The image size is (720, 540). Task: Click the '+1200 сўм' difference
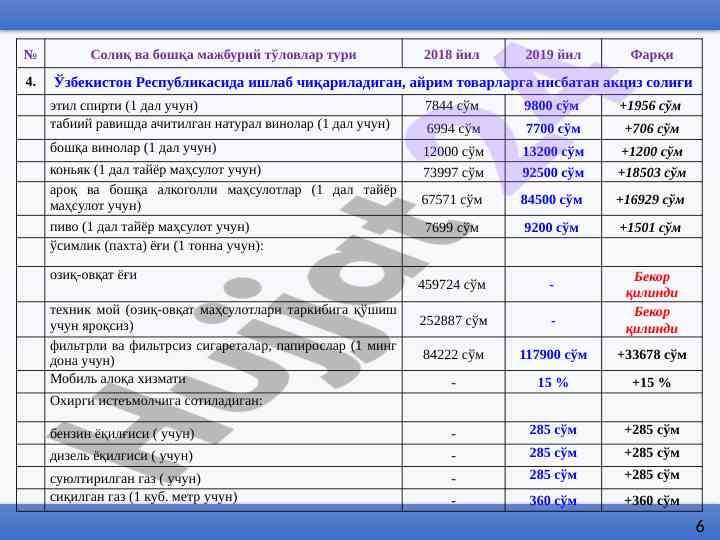pos(652,152)
